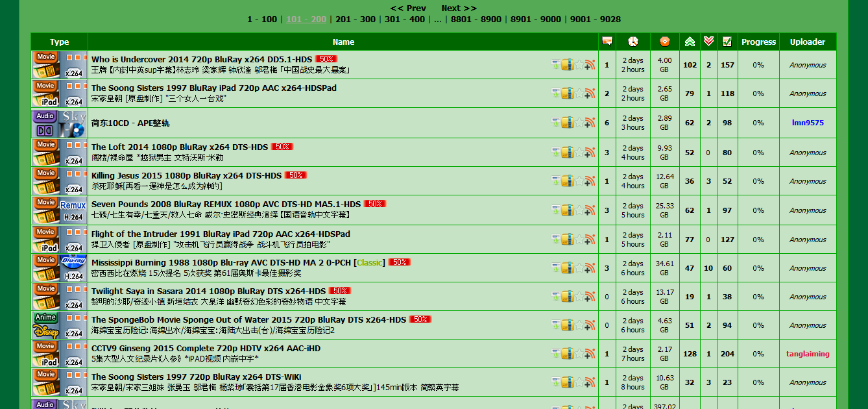868x409 pixels.
Task: Bookmark Seven Pounds 2008 with star
Action: [579, 210]
